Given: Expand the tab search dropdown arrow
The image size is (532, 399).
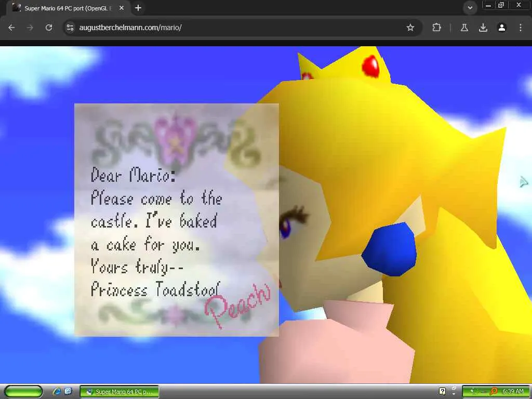Looking at the screenshot, I should [470, 8].
